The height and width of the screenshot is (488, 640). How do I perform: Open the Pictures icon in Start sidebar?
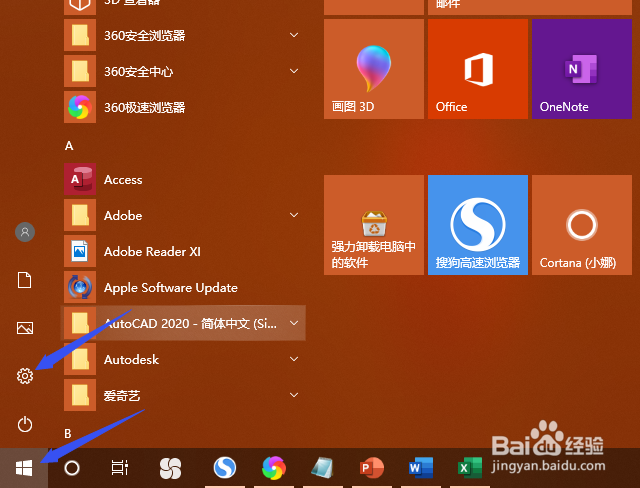coord(25,328)
